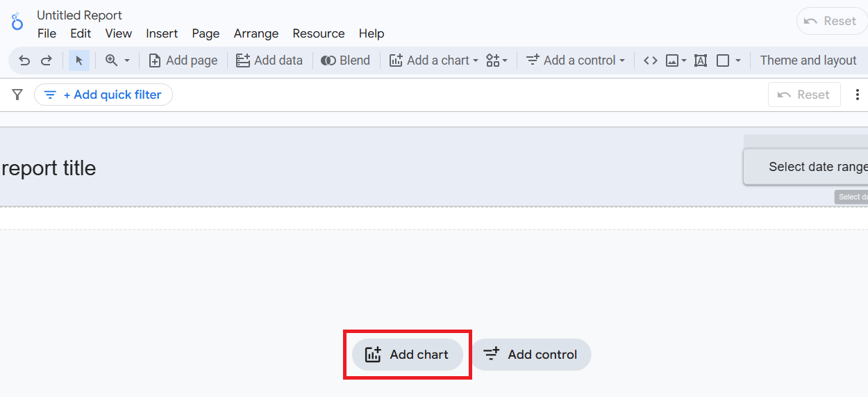The height and width of the screenshot is (397, 868).
Task: Click the filter funnel icon
Action: click(x=17, y=95)
